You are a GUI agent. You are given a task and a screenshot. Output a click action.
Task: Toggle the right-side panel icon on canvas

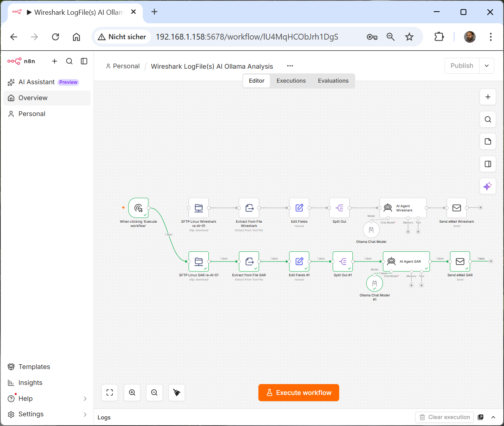488,164
